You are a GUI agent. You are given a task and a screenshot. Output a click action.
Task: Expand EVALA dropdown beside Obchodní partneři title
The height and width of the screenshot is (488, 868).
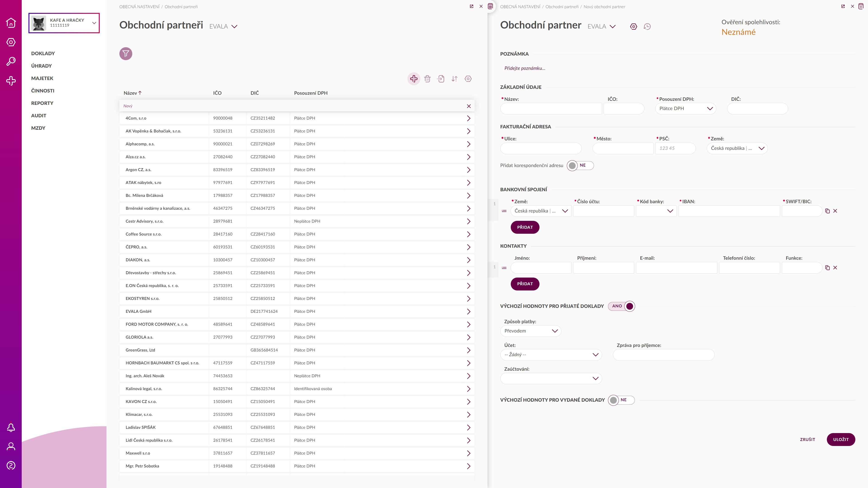point(224,27)
